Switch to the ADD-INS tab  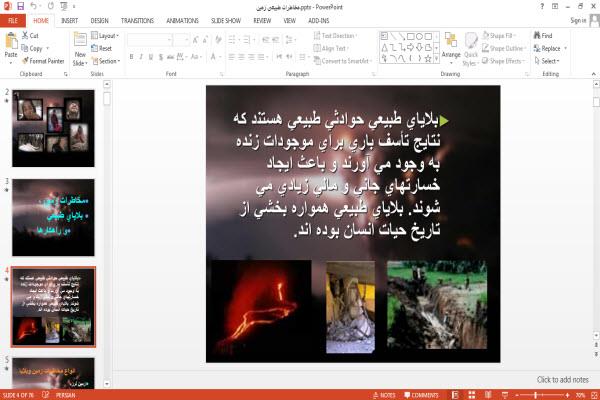[318, 21]
